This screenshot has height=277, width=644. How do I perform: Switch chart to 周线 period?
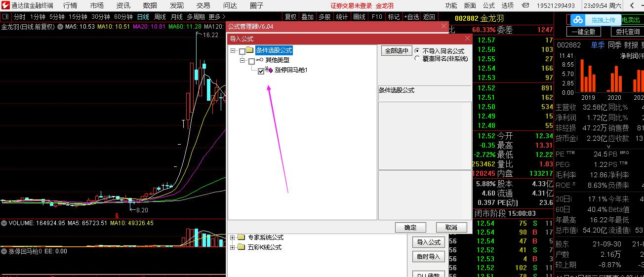(x=160, y=17)
